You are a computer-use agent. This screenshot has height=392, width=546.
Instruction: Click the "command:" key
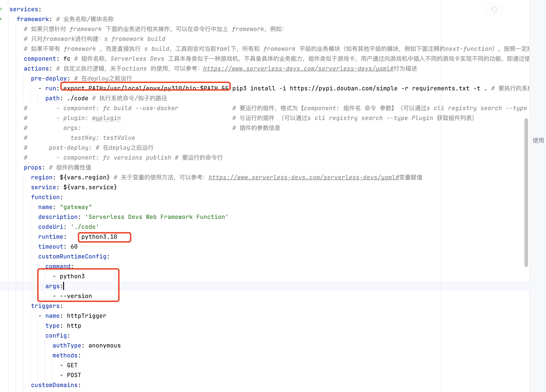click(x=60, y=266)
